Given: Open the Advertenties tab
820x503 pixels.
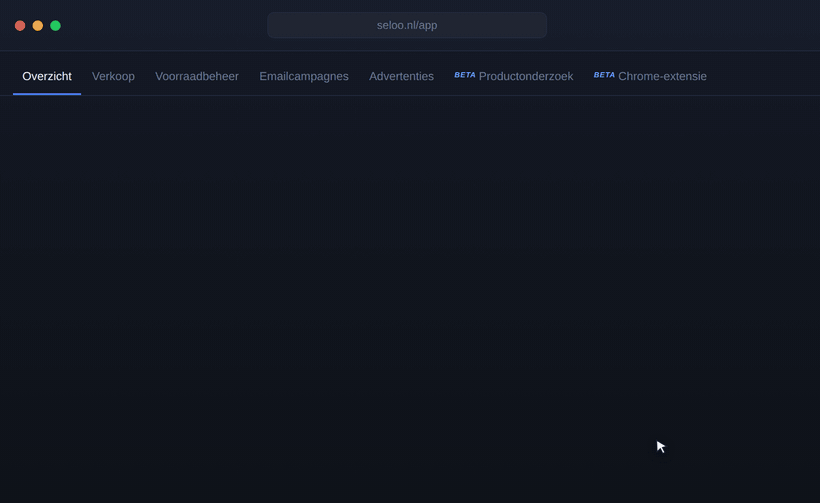Looking at the screenshot, I should click(x=401, y=76).
